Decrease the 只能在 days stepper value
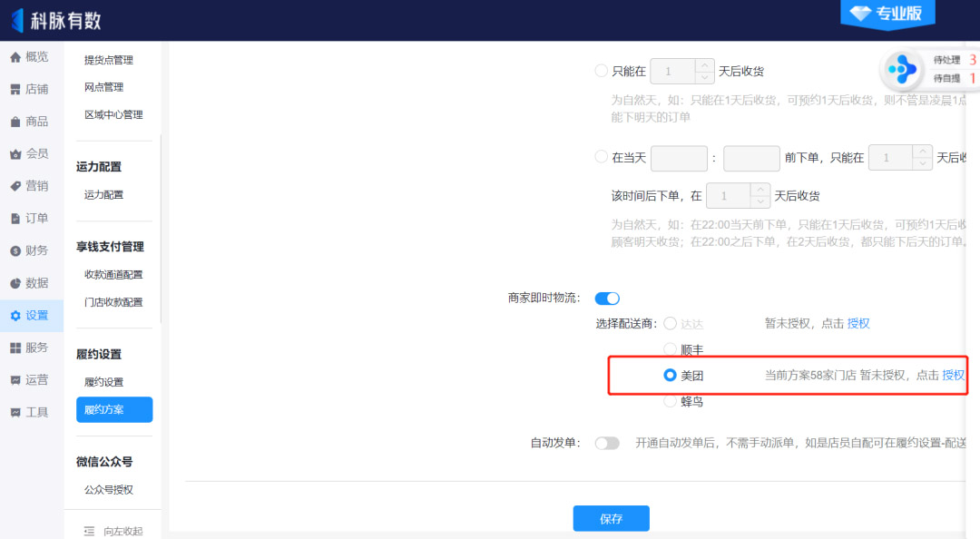This screenshot has width=980, height=539. 704,77
